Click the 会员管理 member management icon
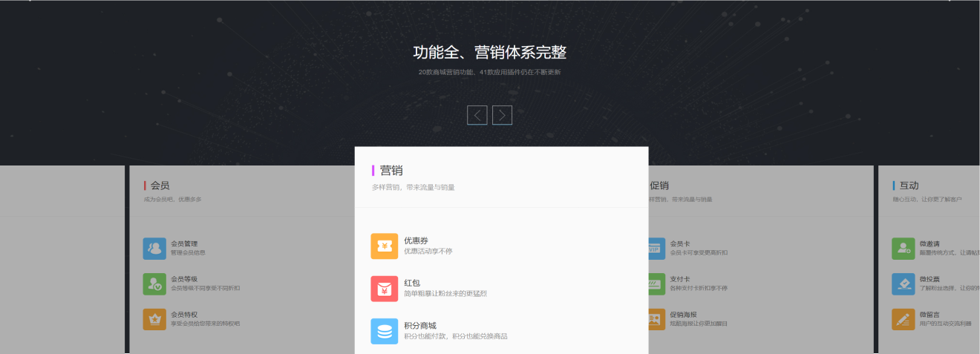Screen dimensions: 980x354 (154, 249)
